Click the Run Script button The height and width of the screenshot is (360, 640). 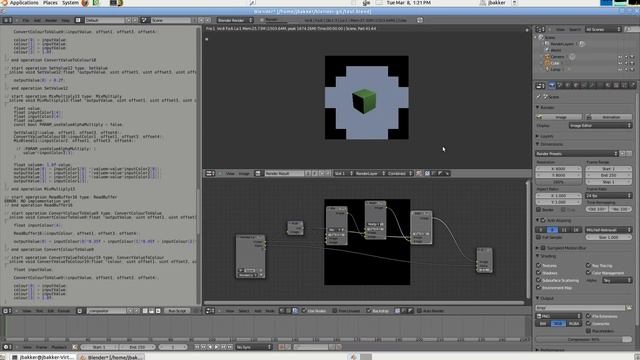pos(177,311)
